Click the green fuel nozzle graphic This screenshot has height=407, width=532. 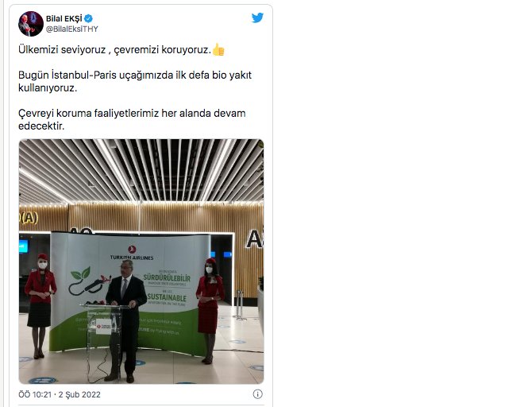click(x=87, y=281)
